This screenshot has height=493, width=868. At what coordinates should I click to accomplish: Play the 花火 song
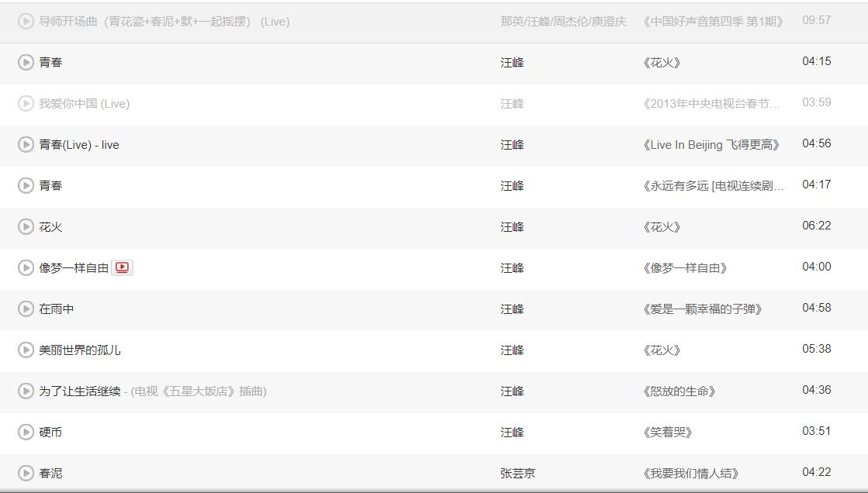[26, 227]
